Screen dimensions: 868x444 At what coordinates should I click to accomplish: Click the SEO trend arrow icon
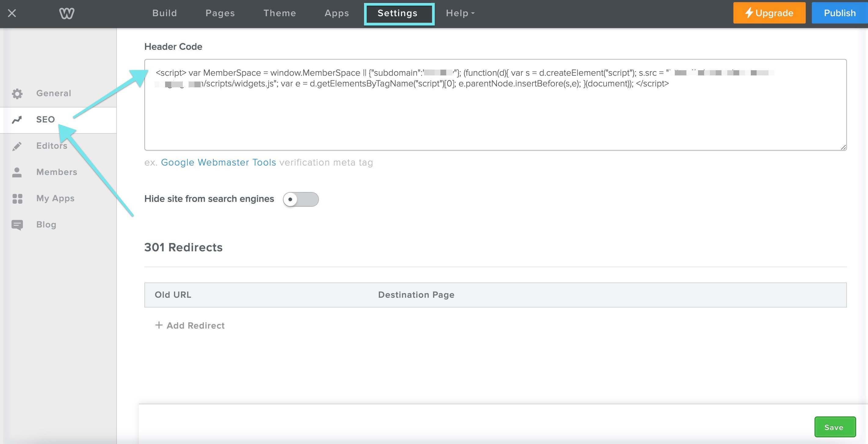(17, 120)
